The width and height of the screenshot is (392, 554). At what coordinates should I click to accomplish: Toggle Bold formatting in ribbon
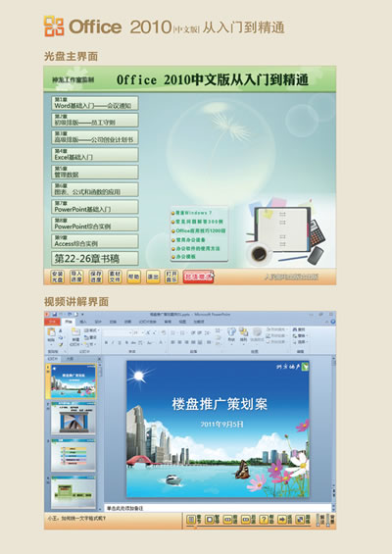click(106, 342)
